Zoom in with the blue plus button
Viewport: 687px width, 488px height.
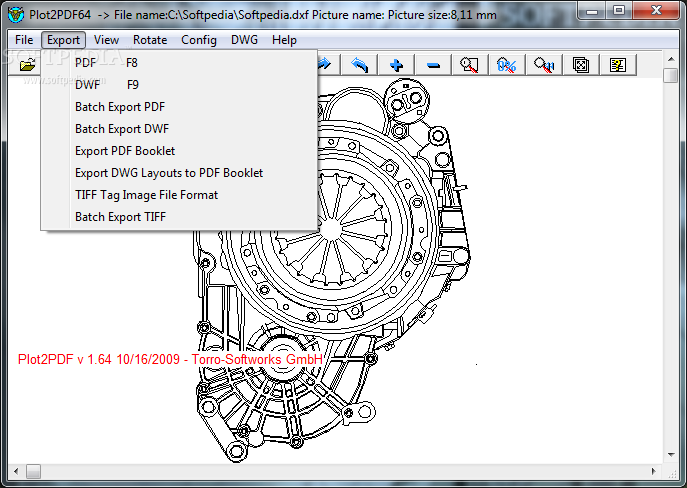396,65
